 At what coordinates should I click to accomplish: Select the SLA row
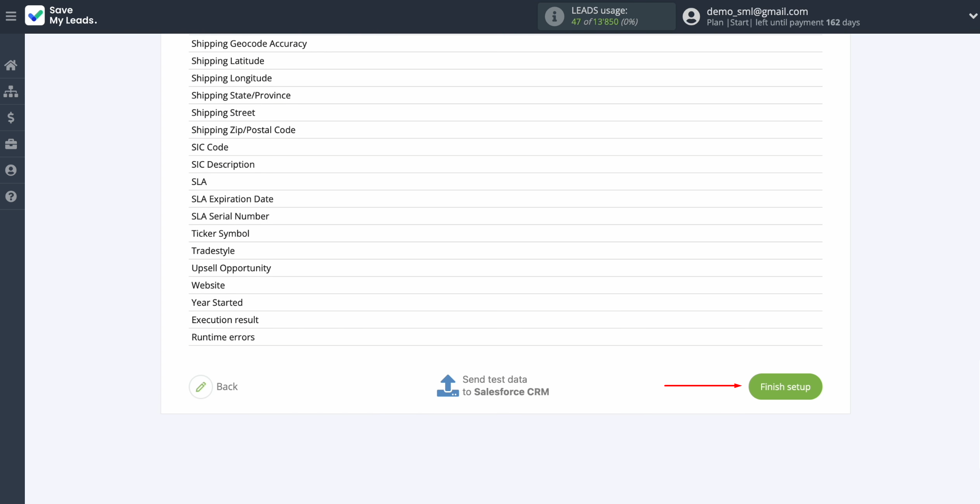[x=505, y=181]
